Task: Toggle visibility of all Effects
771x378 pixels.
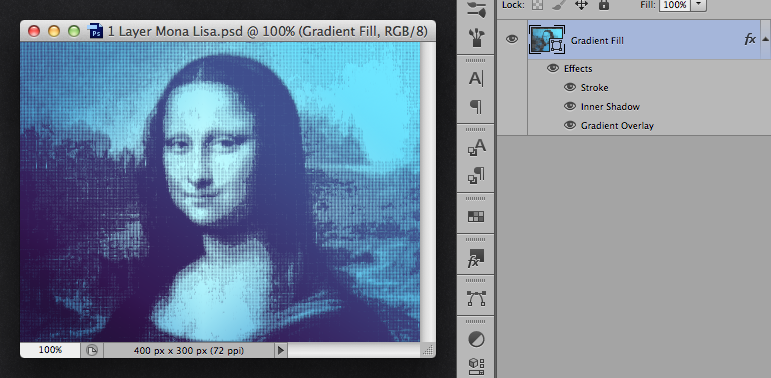Action: pyautogui.click(x=553, y=68)
